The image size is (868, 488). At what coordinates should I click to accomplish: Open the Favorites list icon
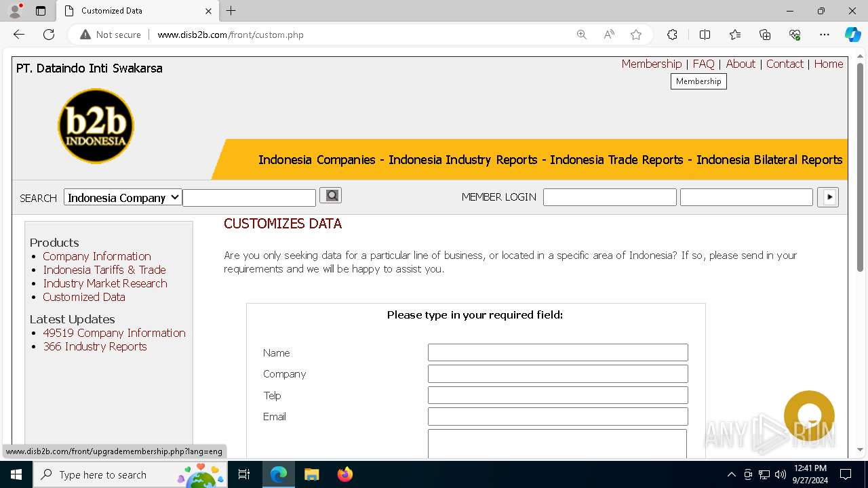point(735,35)
